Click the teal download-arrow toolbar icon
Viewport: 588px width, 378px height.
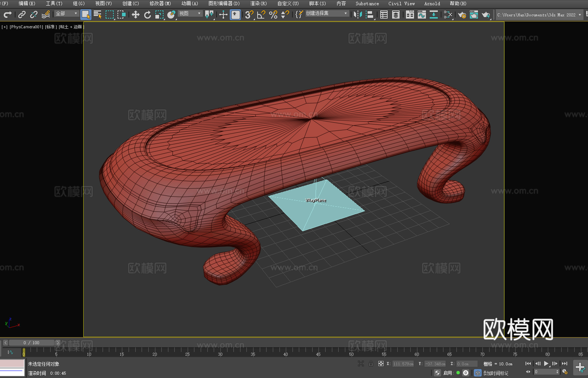(x=434, y=14)
